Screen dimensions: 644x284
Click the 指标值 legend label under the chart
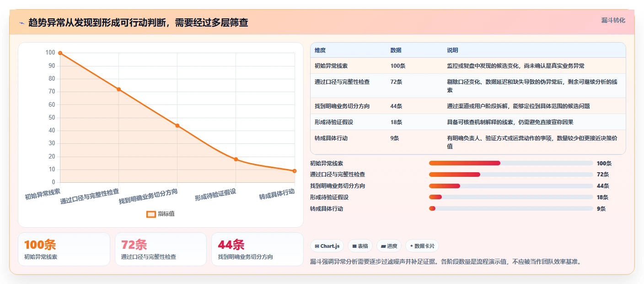point(166,214)
